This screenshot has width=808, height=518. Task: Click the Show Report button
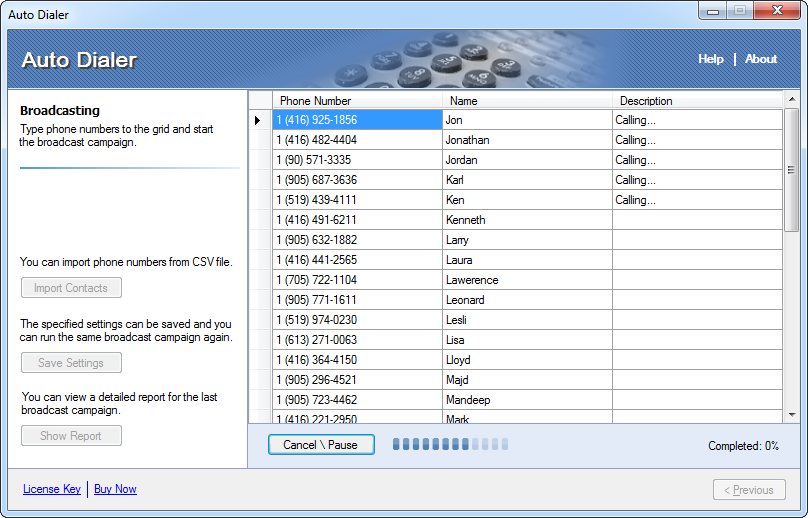(x=71, y=436)
